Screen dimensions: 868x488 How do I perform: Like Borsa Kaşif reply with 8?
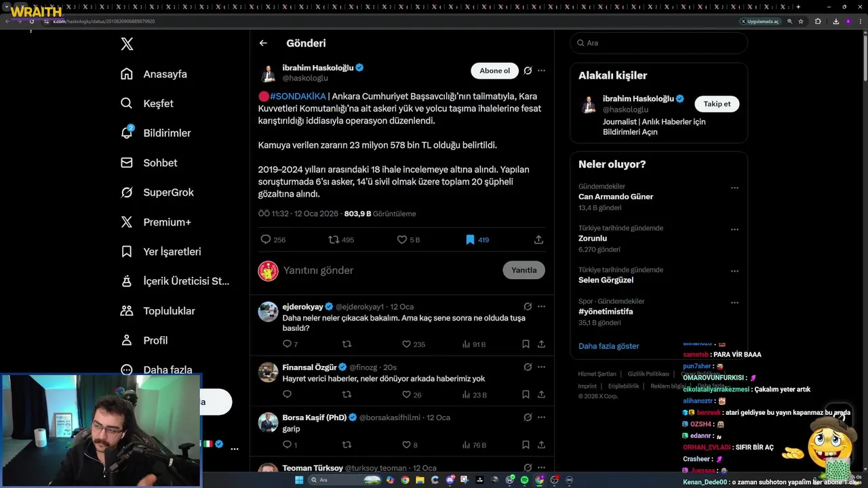(406, 445)
